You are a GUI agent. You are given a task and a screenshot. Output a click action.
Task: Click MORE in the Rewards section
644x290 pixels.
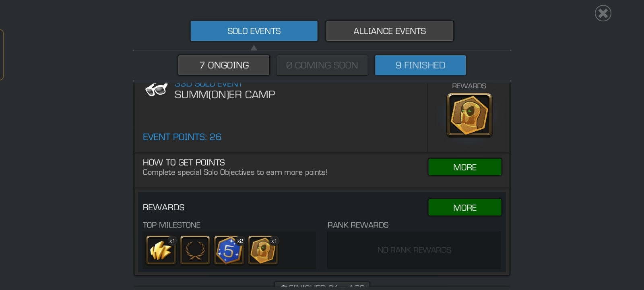pos(465,207)
